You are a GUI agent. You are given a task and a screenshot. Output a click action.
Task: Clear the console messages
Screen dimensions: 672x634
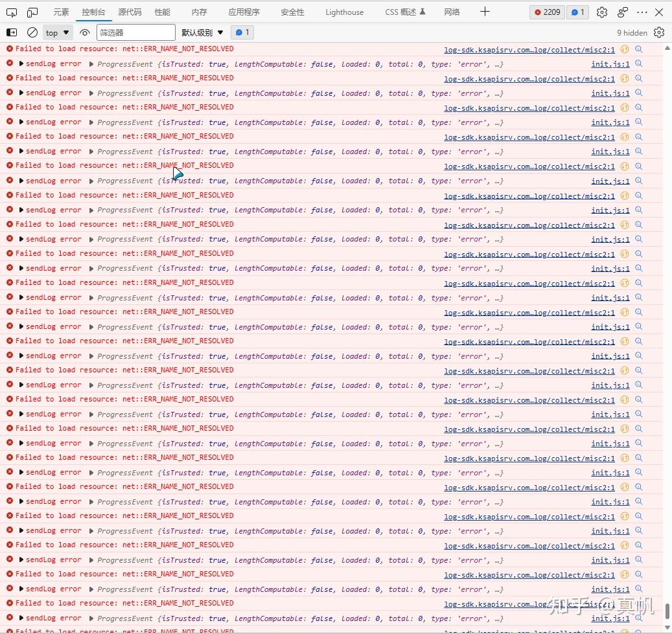(x=32, y=32)
